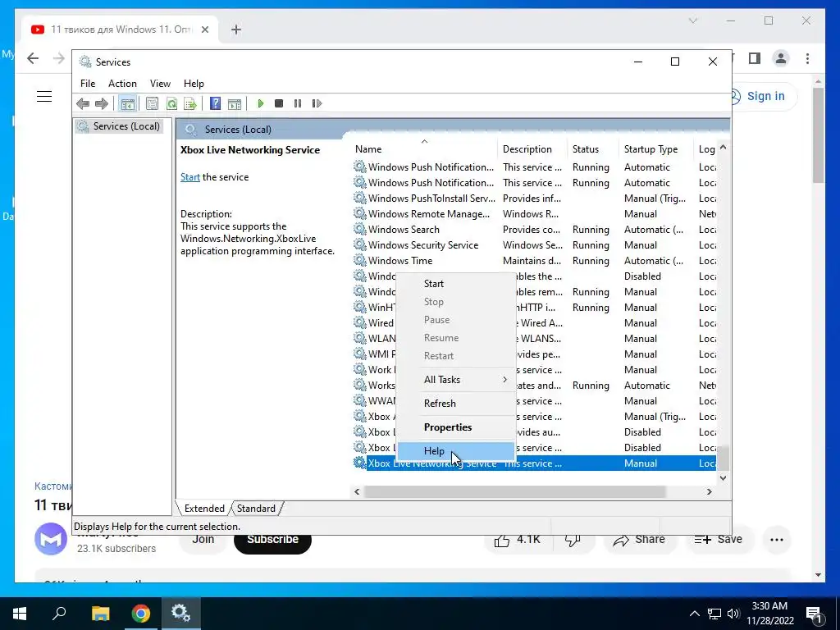Click the gear icon of the Wired service row
Viewport: 840px width, 630px height.
[360, 322]
